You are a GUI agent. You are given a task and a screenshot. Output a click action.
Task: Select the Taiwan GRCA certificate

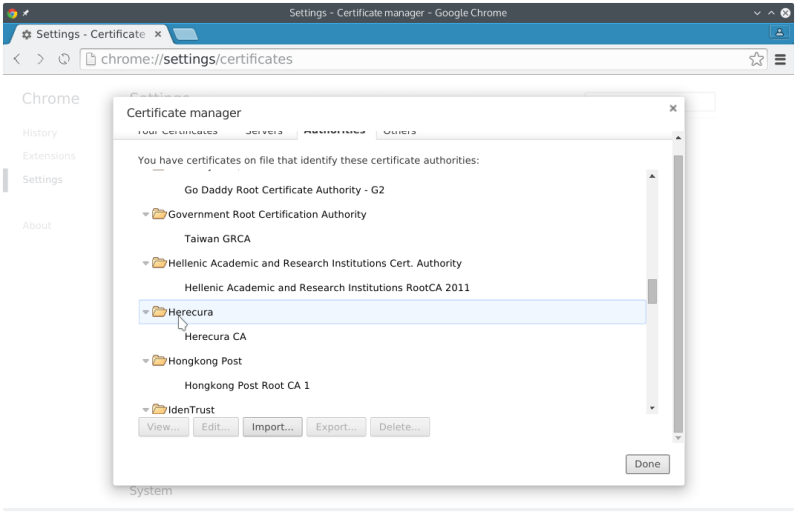point(217,239)
